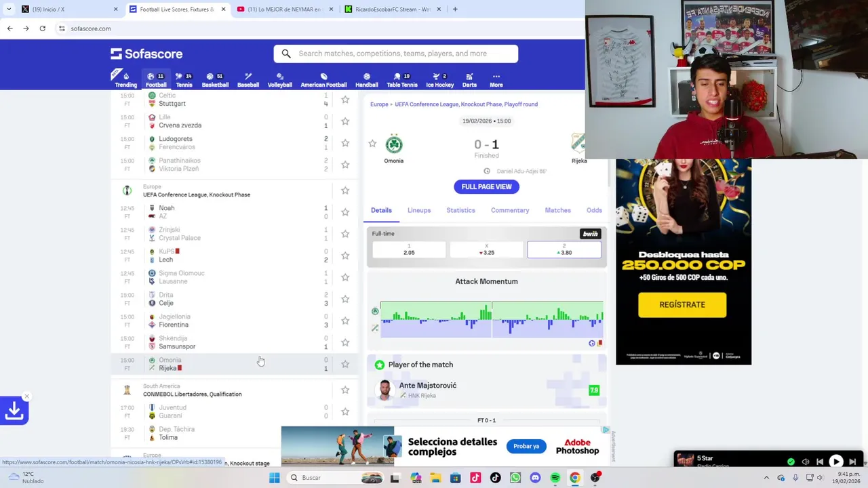Switch to the Details tab
868x488 pixels.
pos(381,210)
